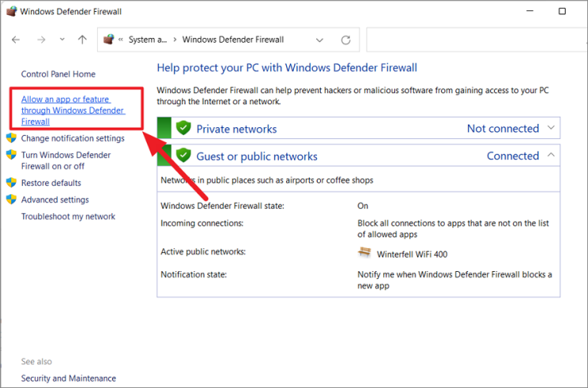Click 'System a...' breadcrumb in address bar
The height and width of the screenshot is (388, 588).
pos(148,40)
